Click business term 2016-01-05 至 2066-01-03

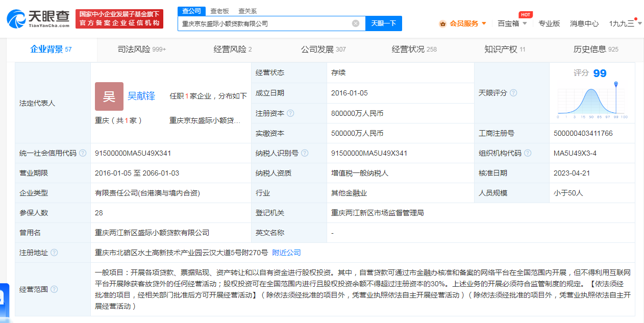pyautogui.click(x=137, y=173)
